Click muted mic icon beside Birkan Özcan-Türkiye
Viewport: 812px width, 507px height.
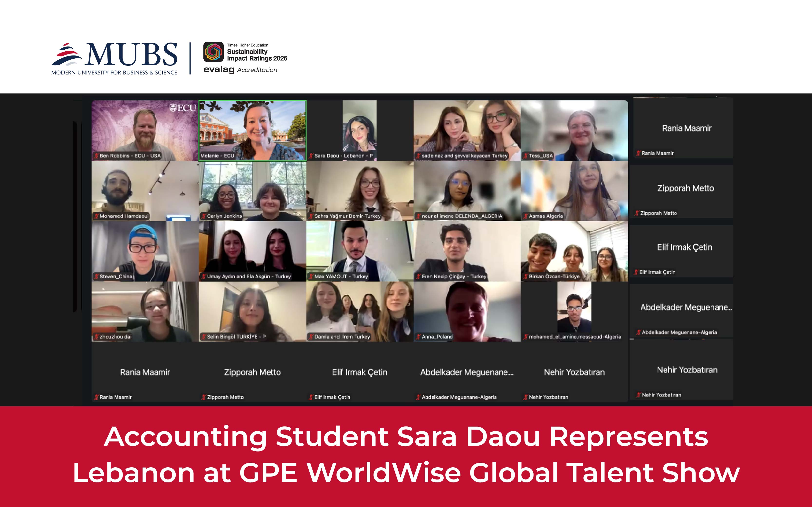coord(526,276)
